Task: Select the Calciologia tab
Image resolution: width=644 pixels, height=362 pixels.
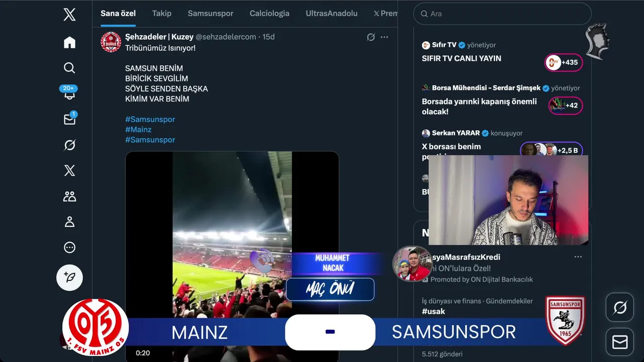Action: pos(269,14)
